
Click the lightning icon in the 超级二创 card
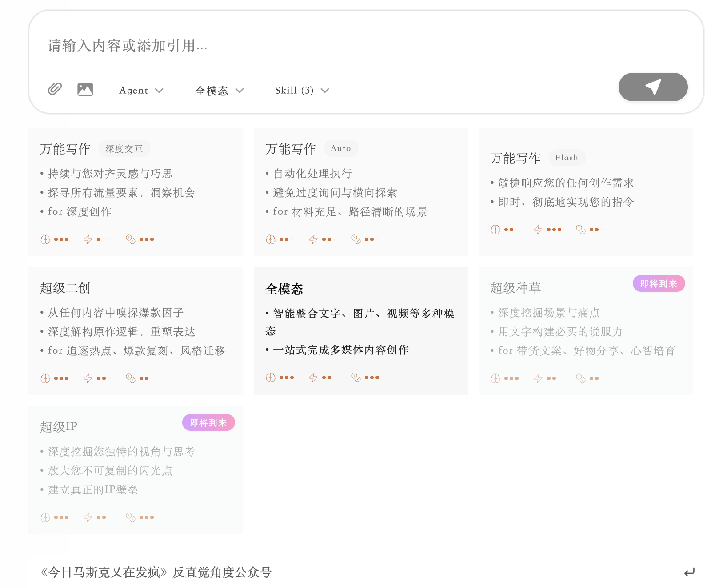click(88, 378)
